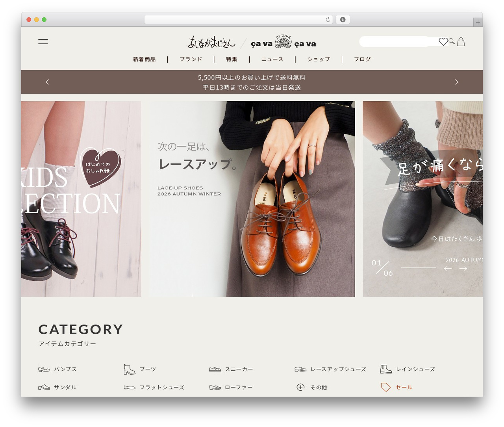Show previous announcement with left chevron

click(47, 82)
